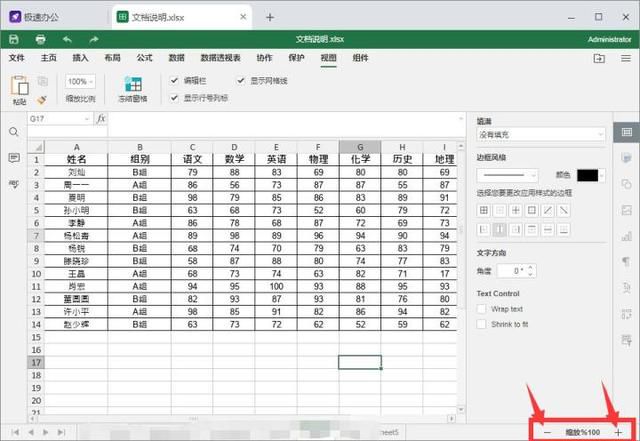Open the 100% zoom ratio dropdown
This screenshot has width=640, height=441.
[x=80, y=82]
